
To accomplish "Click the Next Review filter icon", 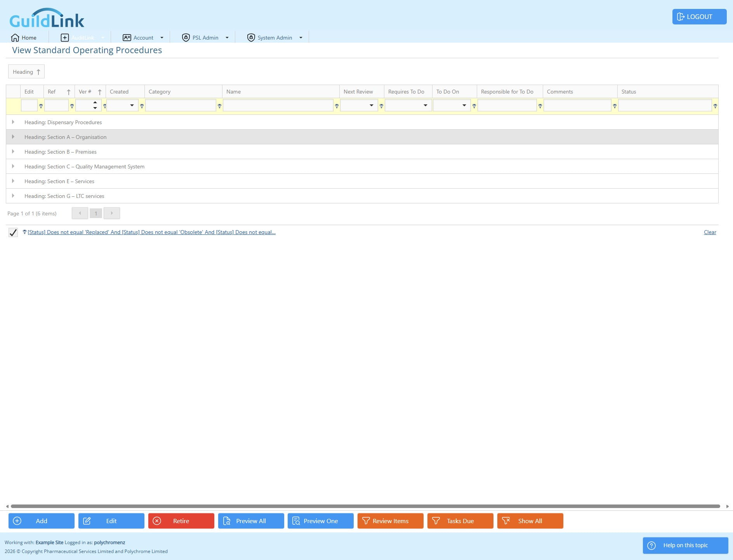I will tap(381, 106).
